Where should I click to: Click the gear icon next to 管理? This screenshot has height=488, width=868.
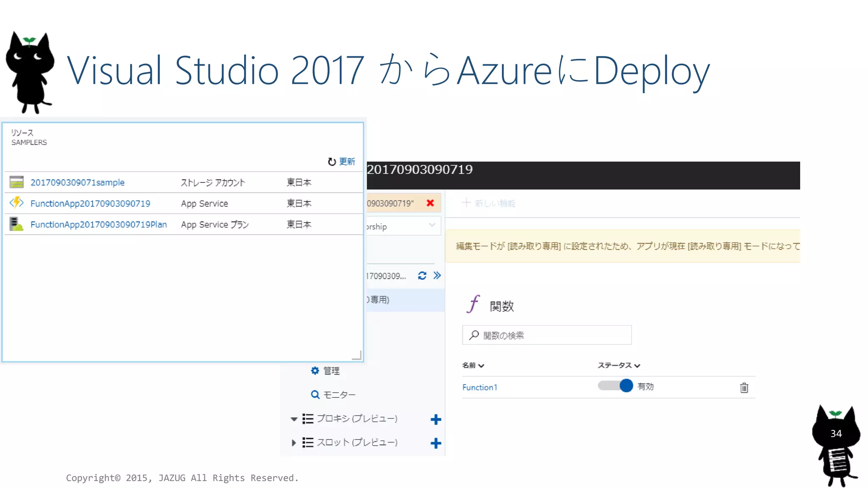[x=315, y=371]
